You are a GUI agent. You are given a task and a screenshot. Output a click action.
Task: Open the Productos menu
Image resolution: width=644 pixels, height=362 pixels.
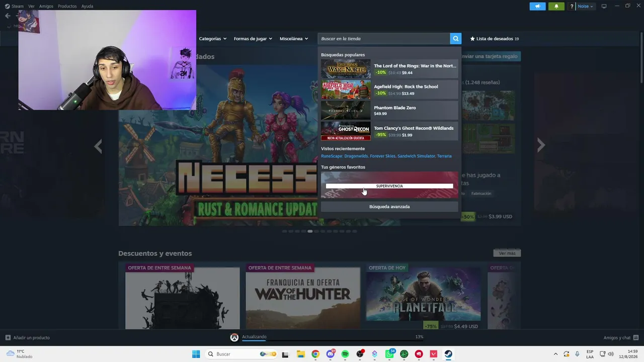click(x=67, y=6)
